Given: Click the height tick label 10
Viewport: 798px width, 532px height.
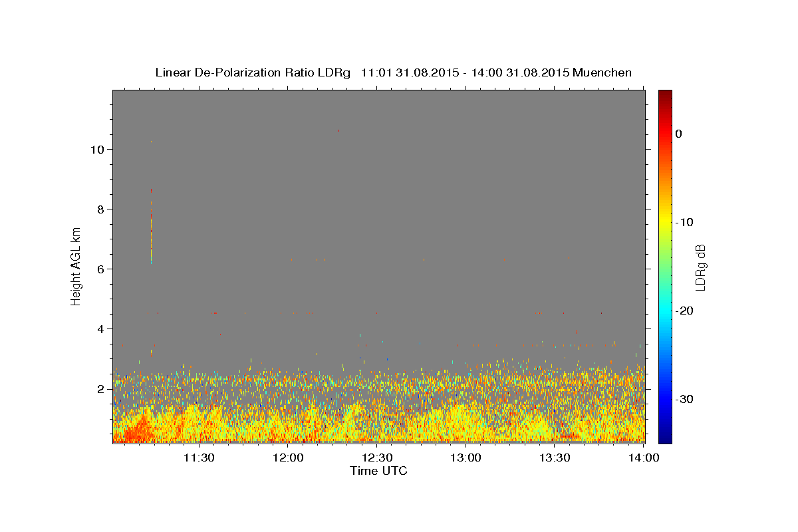Looking at the screenshot, I should [x=97, y=150].
